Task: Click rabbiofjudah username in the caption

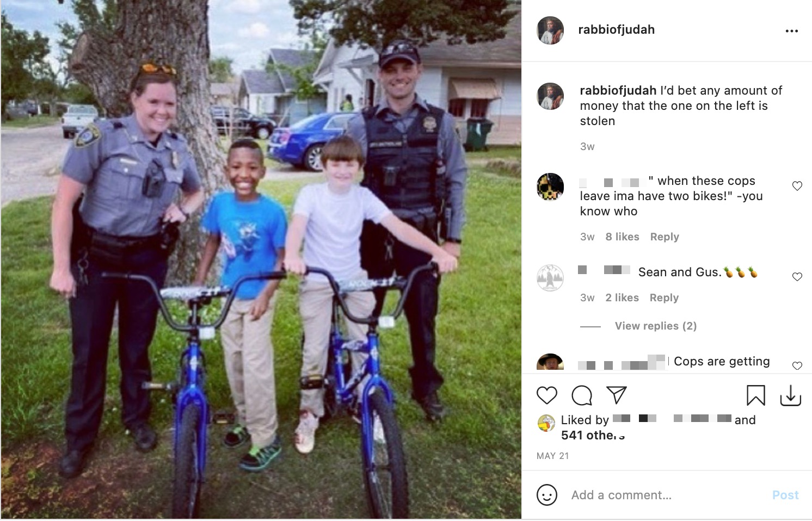Action: tap(618, 90)
